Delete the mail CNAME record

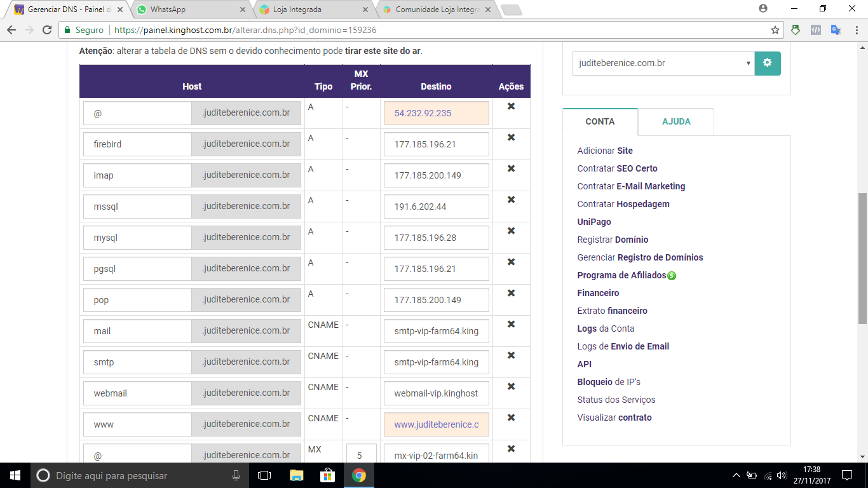click(511, 324)
